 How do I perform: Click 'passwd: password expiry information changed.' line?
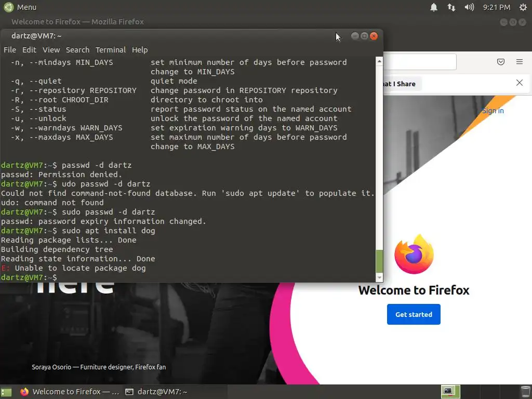click(103, 221)
